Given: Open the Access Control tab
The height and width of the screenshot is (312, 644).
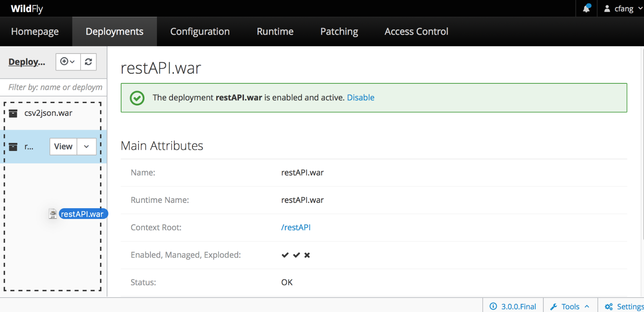Looking at the screenshot, I should tap(417, 31).
